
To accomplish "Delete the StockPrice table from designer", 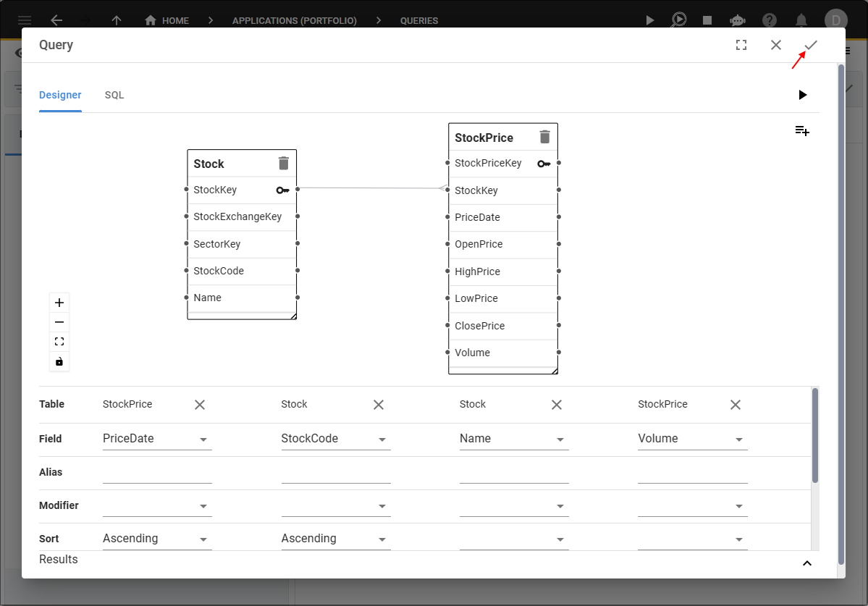I will coord(544,137).
